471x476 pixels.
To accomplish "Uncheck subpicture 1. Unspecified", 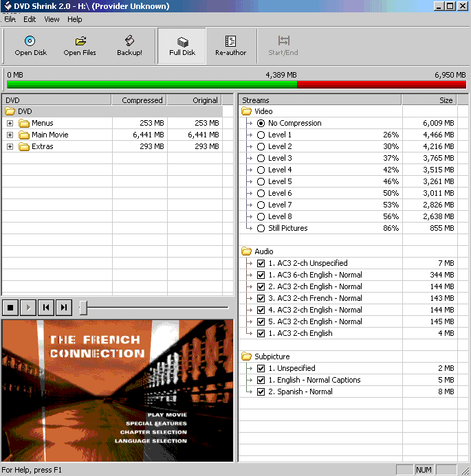I will pos(261,368).
